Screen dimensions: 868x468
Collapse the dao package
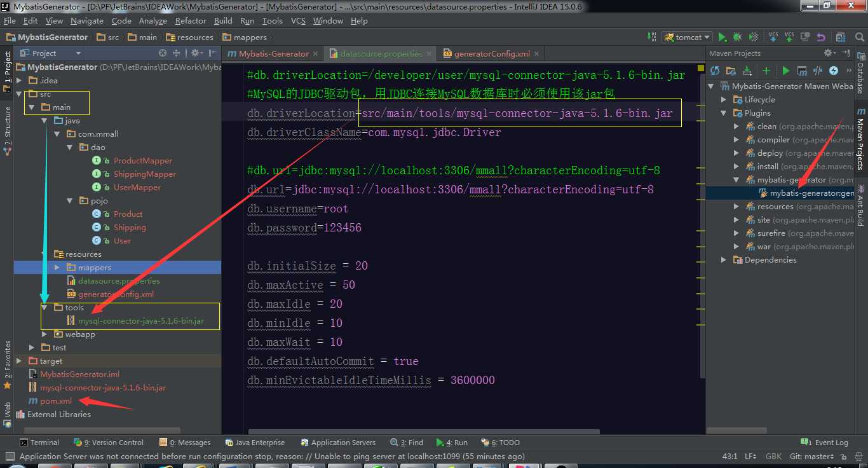tap(71, 147)
